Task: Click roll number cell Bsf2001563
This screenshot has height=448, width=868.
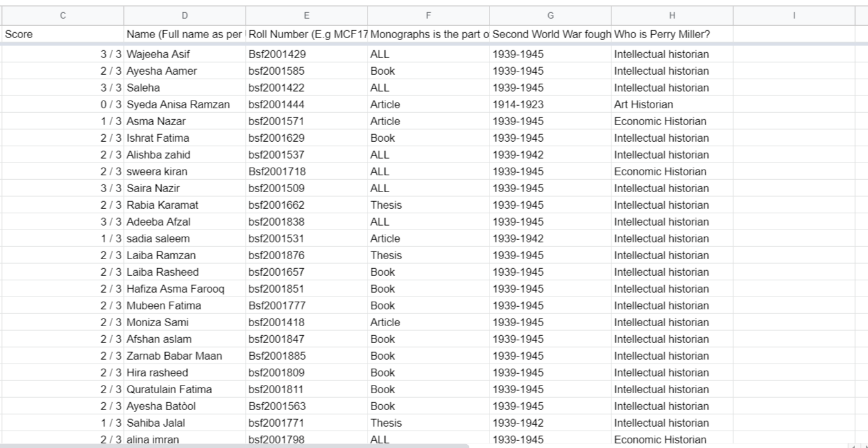Action: point(306,406)
